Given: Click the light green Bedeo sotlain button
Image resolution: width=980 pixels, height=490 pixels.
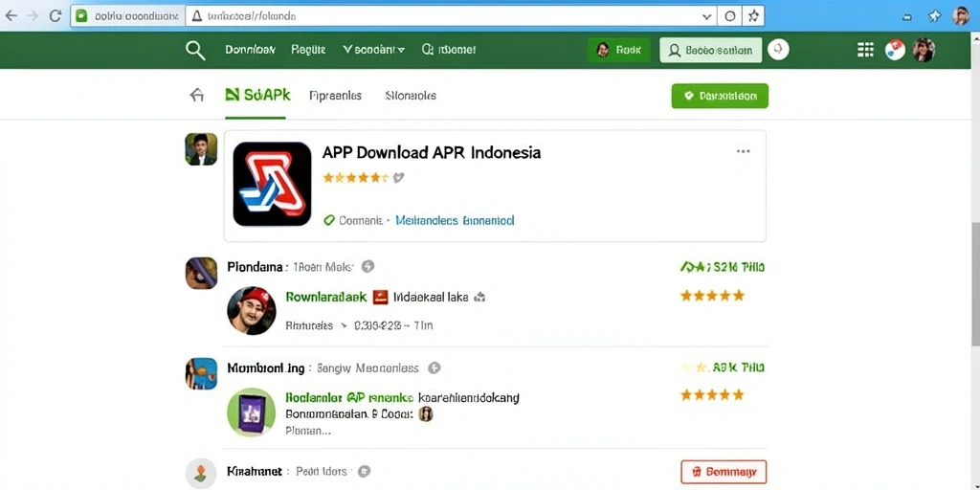Looking at the screenshot, I should pos(711,50).
